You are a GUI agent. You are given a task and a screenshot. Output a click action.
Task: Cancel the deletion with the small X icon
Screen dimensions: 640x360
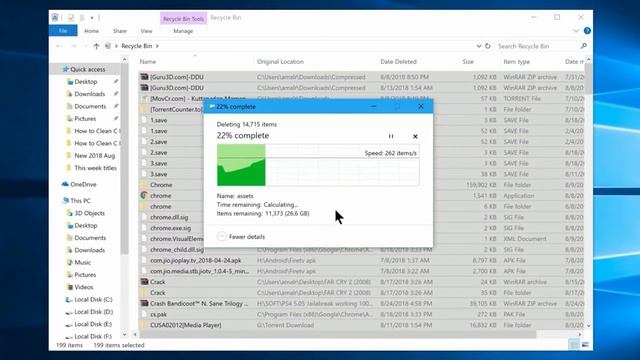pos(415,136)
